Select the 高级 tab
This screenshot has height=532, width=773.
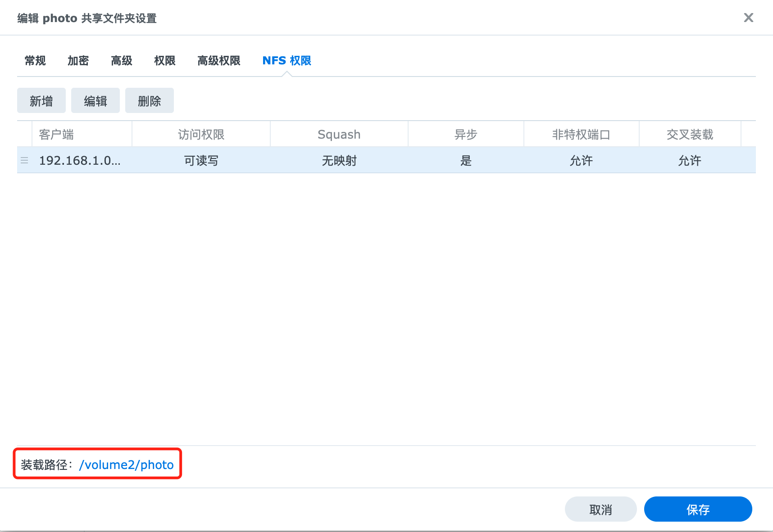(x=122, y=61)
